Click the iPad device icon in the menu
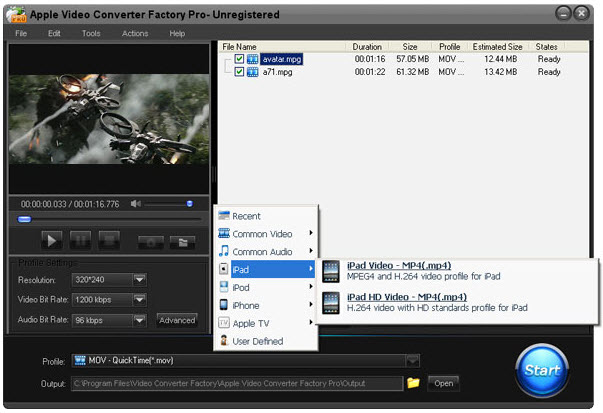This screenshot has height=413, width=603. [x=223, y=268]
